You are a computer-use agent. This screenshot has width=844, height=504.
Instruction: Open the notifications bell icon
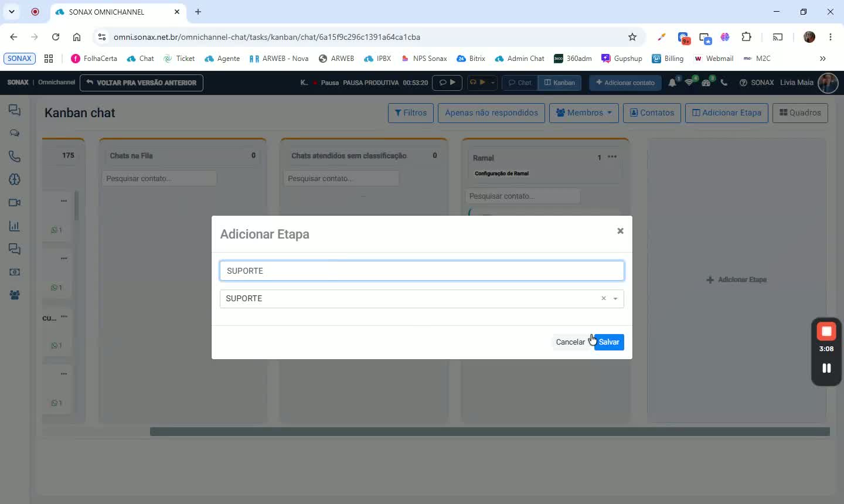point(672,83)
